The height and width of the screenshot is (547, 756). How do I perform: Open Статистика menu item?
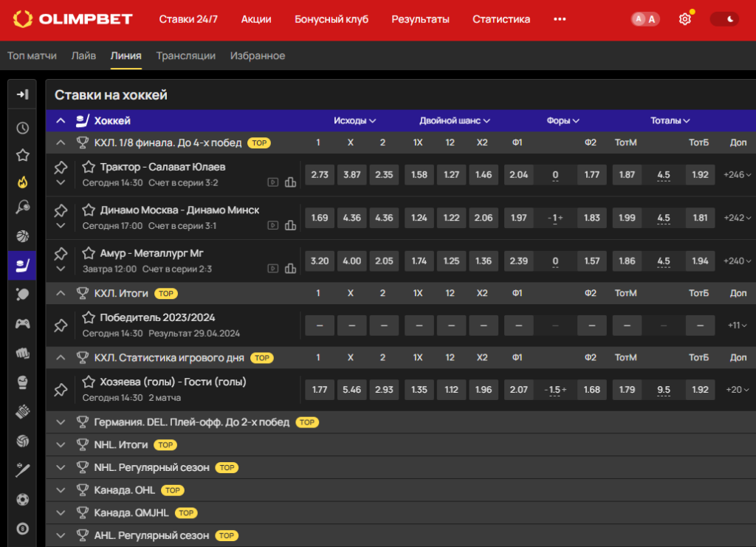[x=501, y=19]
